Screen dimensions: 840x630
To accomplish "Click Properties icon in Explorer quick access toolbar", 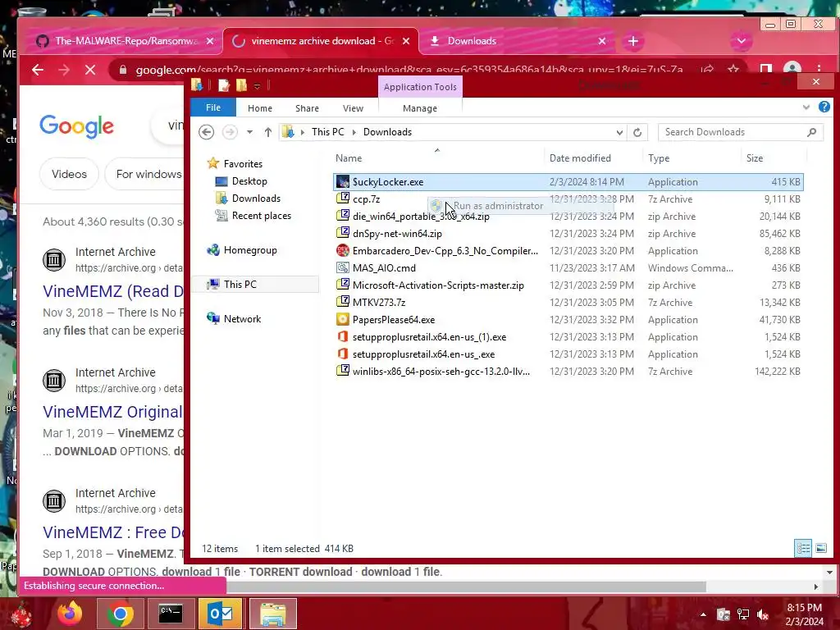I will pyautogui.click(x=223, y=85).
